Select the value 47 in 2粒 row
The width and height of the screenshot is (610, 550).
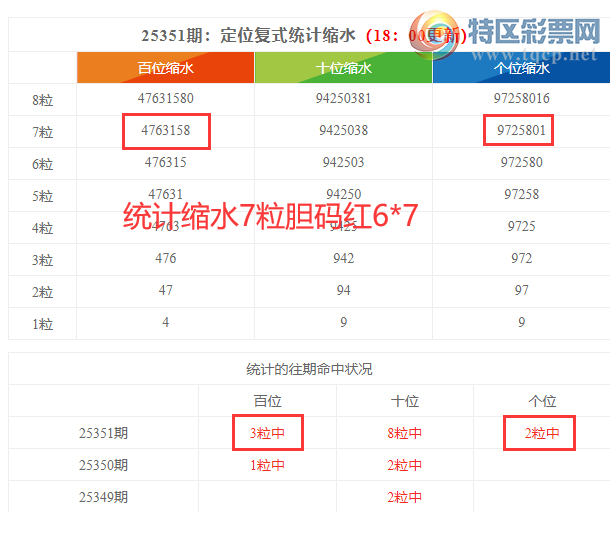166,289
